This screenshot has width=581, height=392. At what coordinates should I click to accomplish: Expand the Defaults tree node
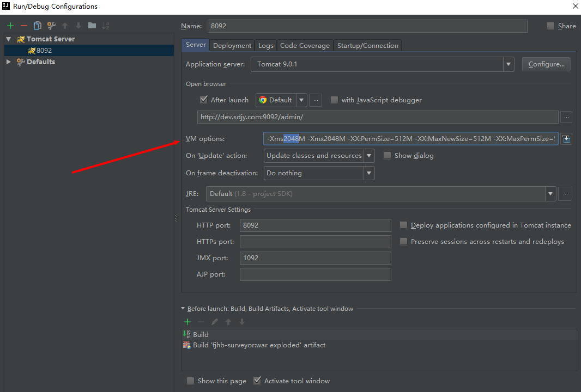(x=9, y=62)
